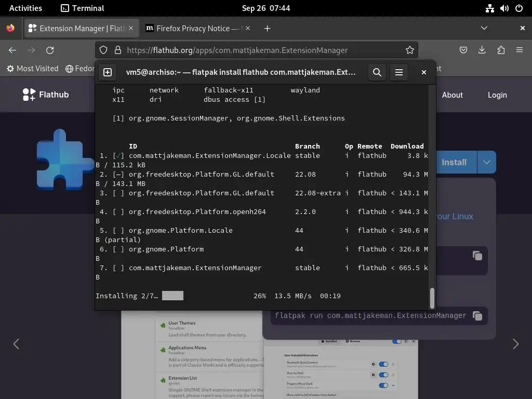Open the Activities overview
This screenshot has height=399, width=532.
[x=25, y=8]
